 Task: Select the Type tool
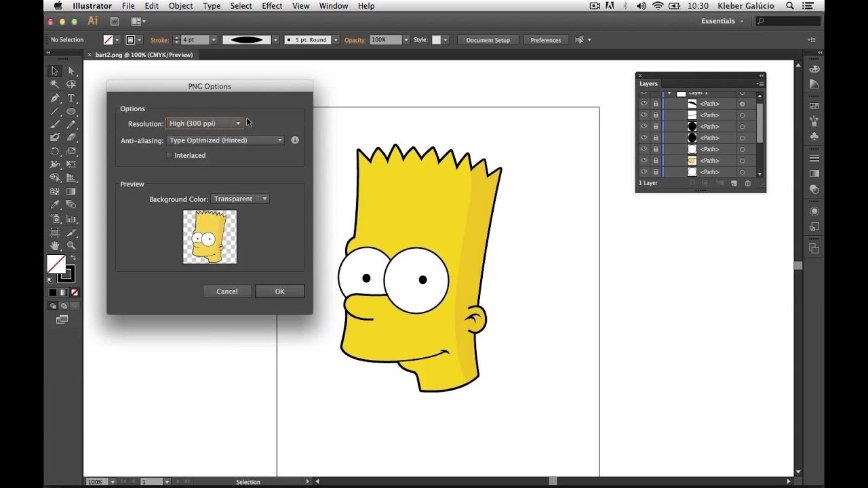coord(71,98)
